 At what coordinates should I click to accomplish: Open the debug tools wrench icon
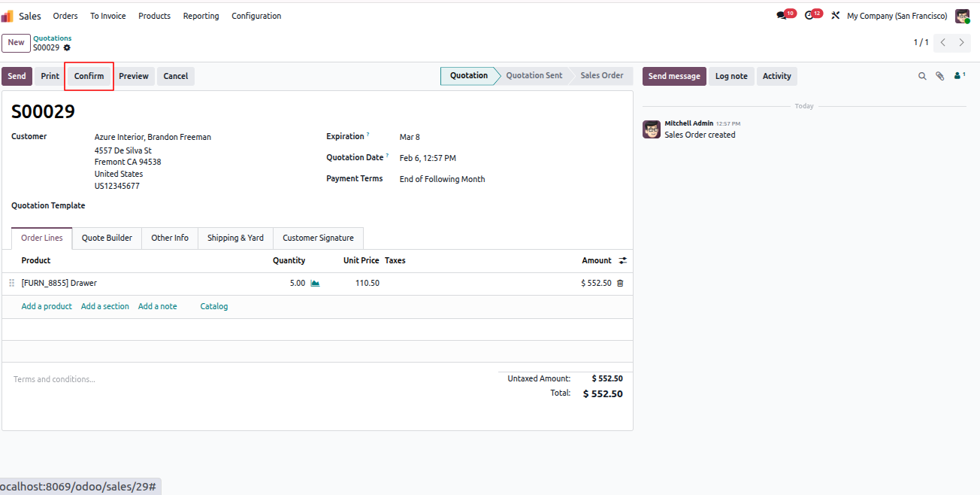pyautogui.click(x=835, y=16)
